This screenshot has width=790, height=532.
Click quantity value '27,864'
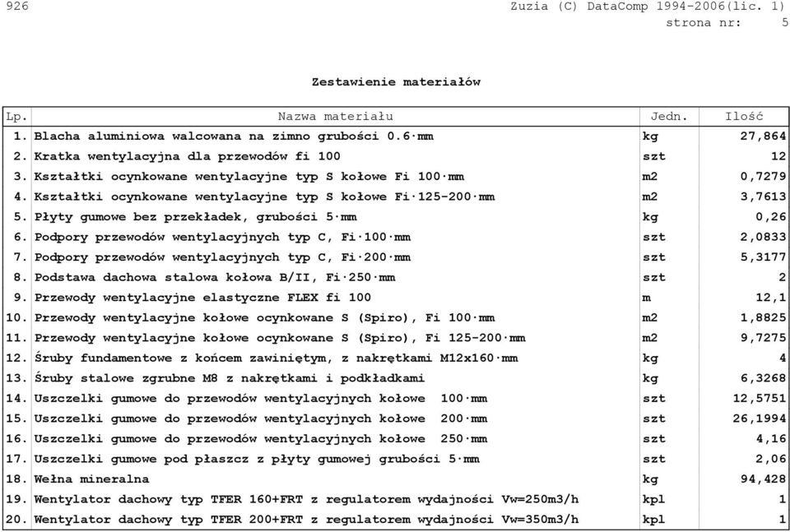(763, 136)
